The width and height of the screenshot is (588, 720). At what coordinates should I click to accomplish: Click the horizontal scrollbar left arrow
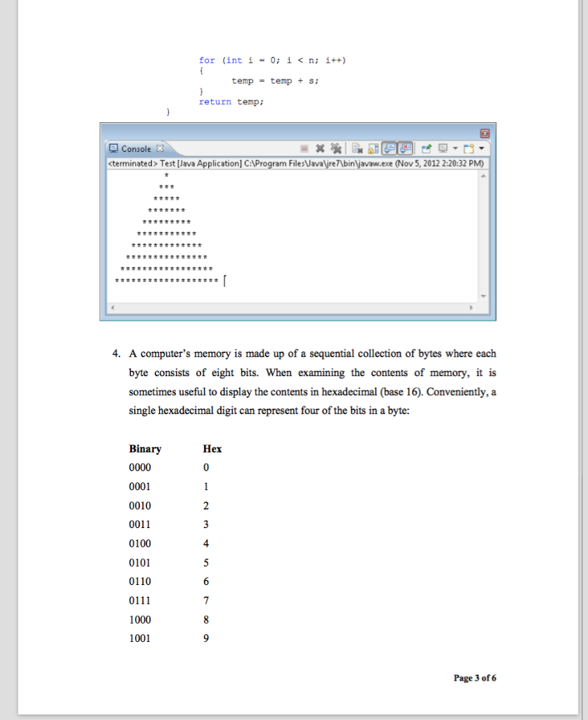[x=111, y=307]
